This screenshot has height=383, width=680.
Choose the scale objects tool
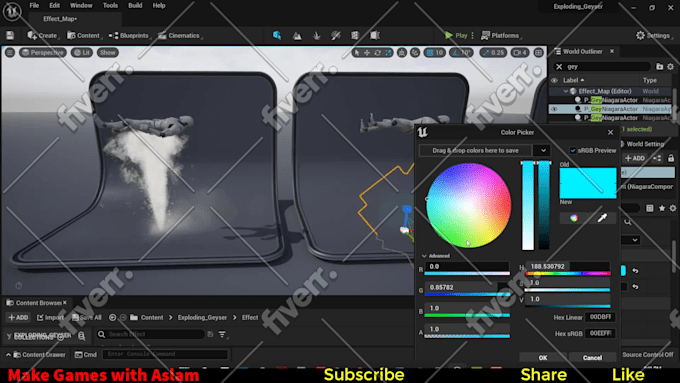point(388,52)
